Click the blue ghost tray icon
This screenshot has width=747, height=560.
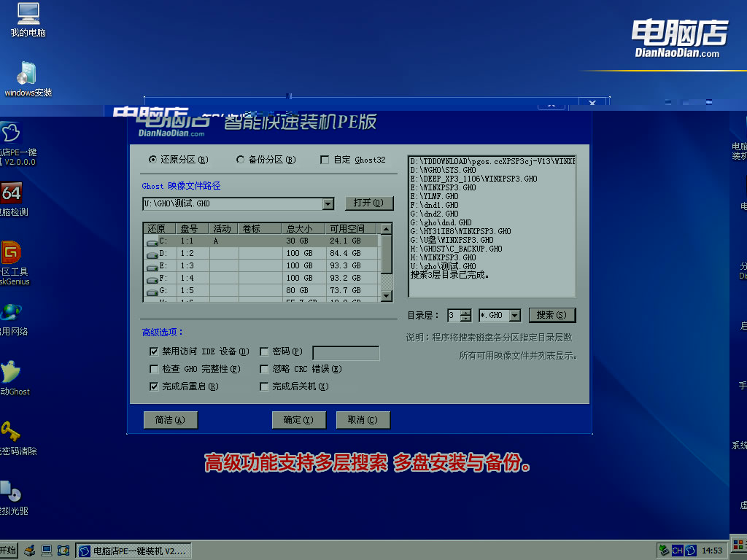click(x=690, y=551)
